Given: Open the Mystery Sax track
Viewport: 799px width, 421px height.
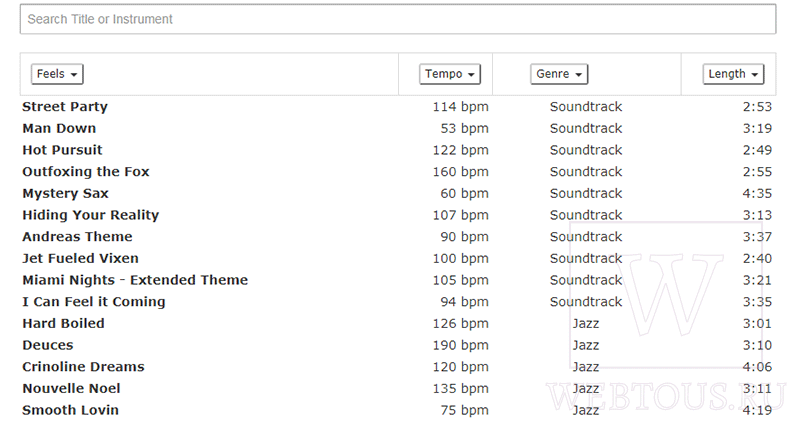Looking at the screenshot, I should tap(65, 194).
